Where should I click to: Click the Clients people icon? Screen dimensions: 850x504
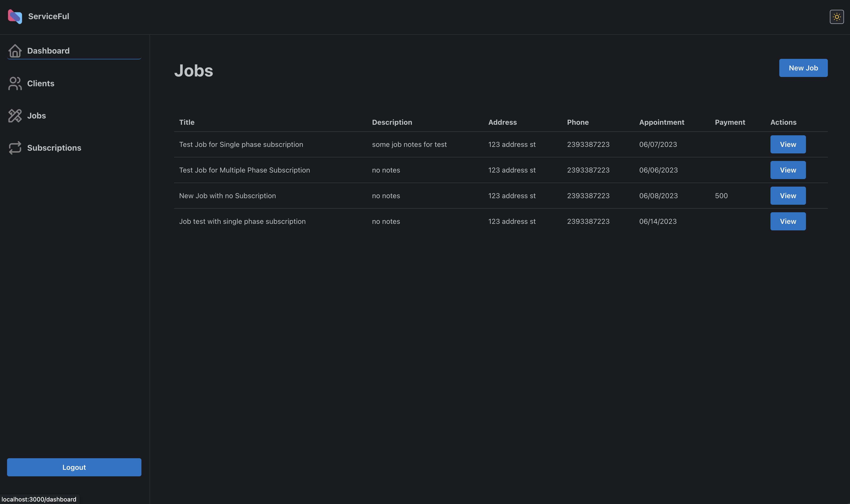(15, 83)
